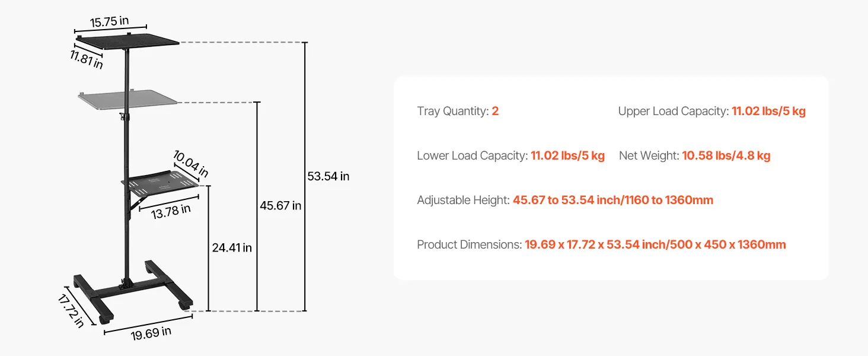Click the Upper Load Capacity value
The height and width of the screenshot is (356, 868).
[768, 111]
